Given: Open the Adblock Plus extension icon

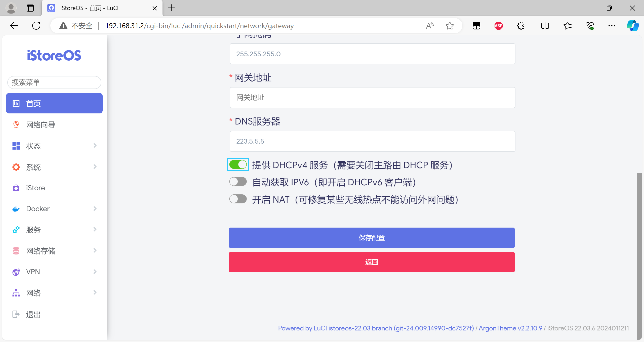Looking at the screenshot, I should coord(498,26).
